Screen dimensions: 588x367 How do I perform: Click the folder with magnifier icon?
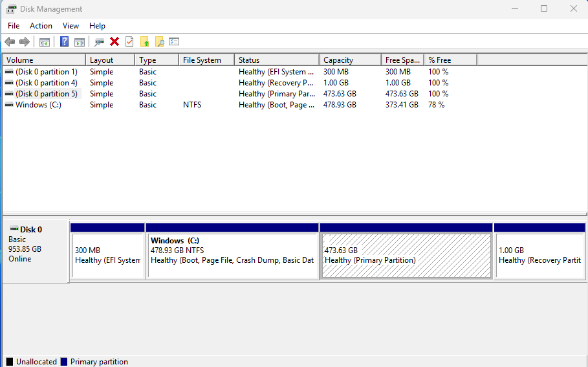(x=159, y=42)
